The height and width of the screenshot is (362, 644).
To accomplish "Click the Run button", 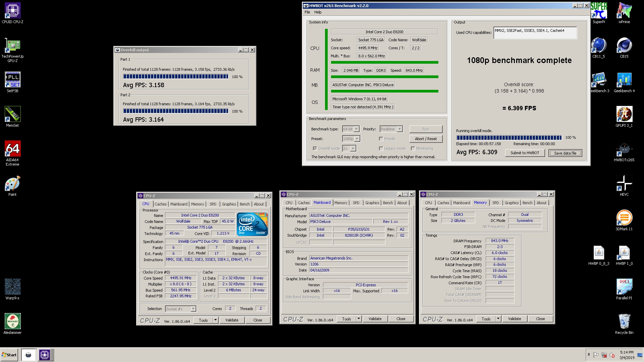I will pyautogui.click(x=426, y=129).
